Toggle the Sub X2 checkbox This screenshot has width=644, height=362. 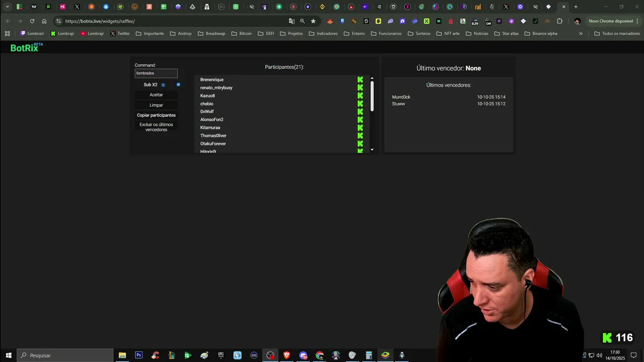(178, 84)
